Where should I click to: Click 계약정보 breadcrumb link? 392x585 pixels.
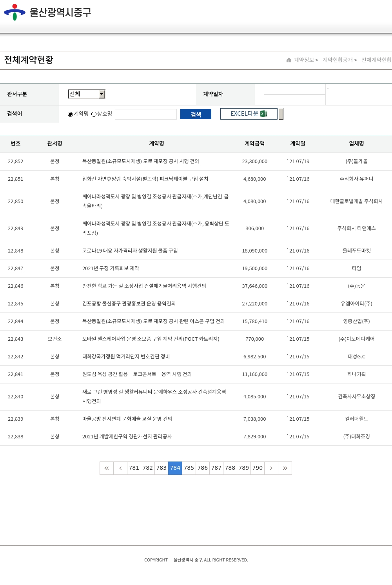[x=304, y=60]
